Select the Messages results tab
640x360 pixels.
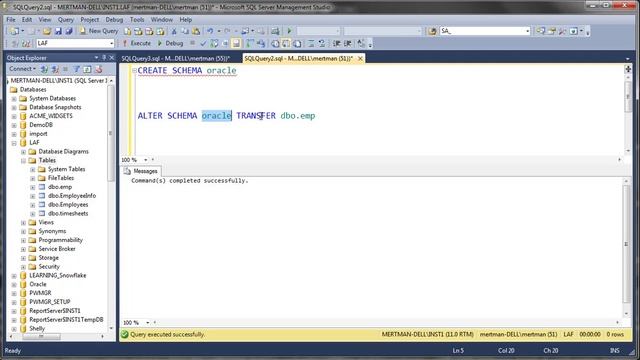[141, 171]
